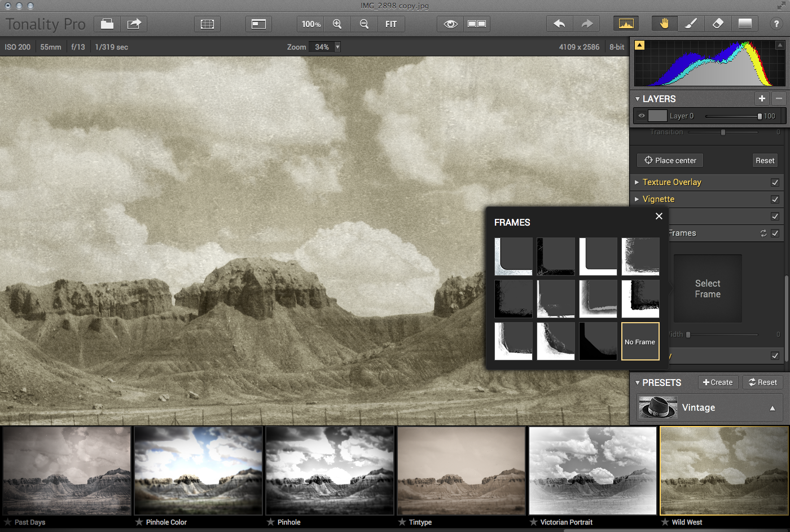This screenshot has height=532, width=790.
Task: Click the presets Reset button
Action: click(763, 382)
